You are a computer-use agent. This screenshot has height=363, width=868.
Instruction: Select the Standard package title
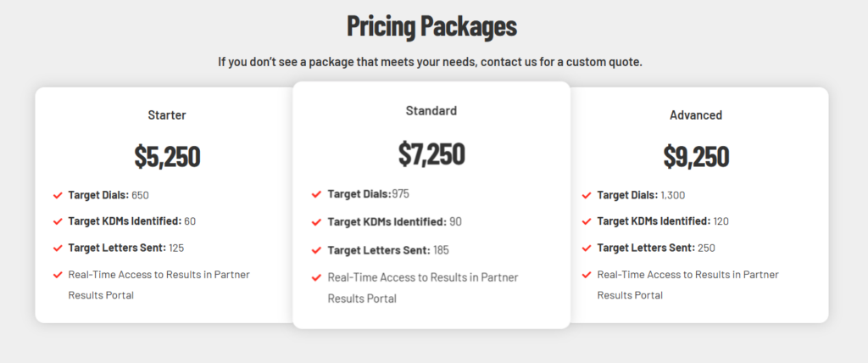click(x=431, y=110)
